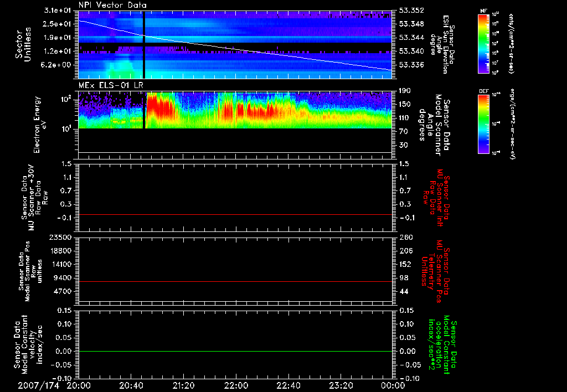Click the '4700' scanner position tick
Screen dimensions: 567x392
pyautogui.click(x=63, y=291)
